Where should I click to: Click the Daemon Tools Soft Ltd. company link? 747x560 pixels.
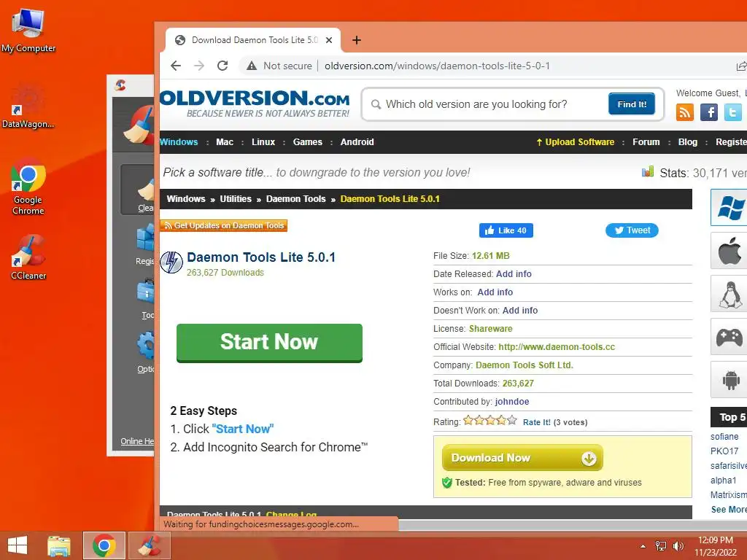[x=524, y=365]
